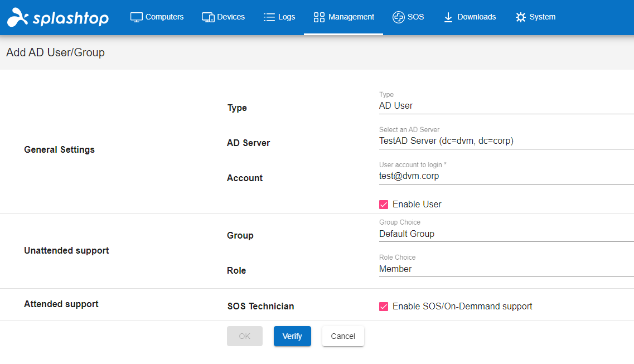Select the Unattended support section label
Screen dimensions: 634x364
click(x=66, y=250)
